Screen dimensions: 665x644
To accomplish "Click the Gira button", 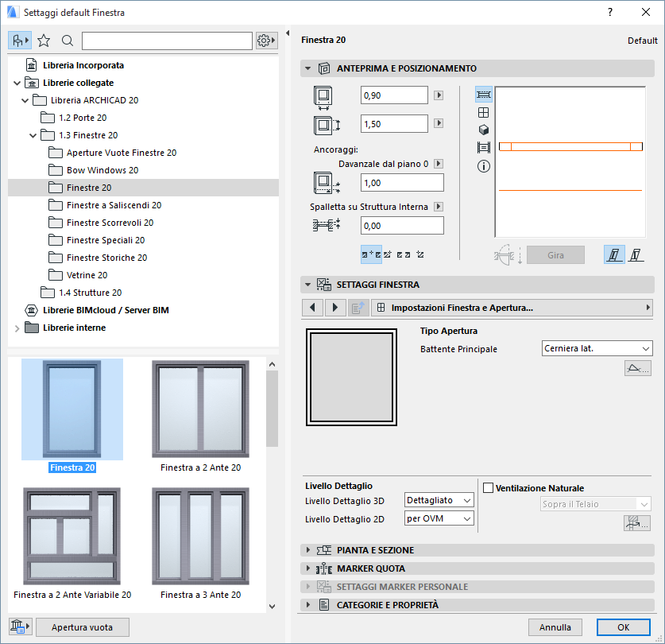I will click(x=555, y=254).
